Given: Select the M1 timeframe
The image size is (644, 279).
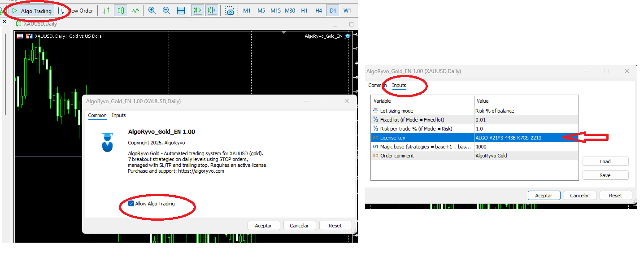Looking at the screenshot, I should pos(247,11).
